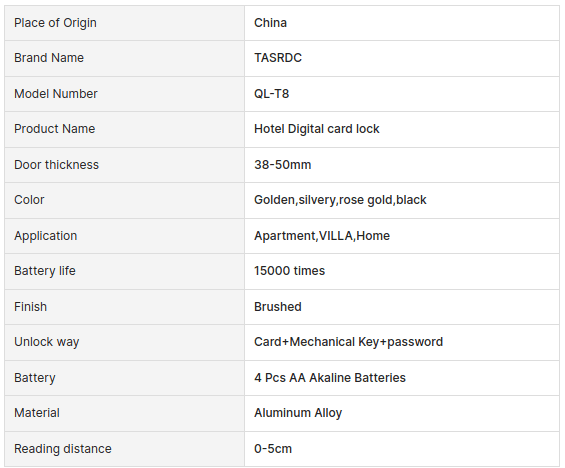Click the Product Name label

pyautogui.click(x=54, y=129)
